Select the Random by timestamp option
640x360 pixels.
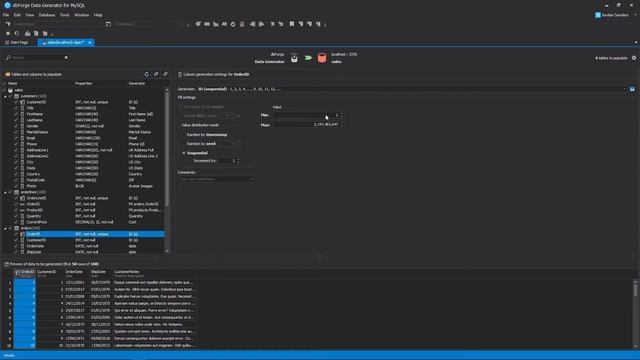click(207, 135)
